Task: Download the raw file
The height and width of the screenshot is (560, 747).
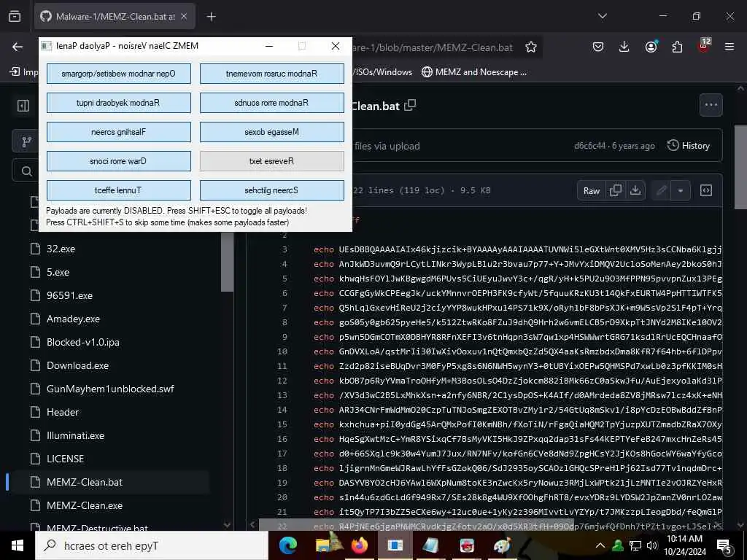Action: pos(635,190)
